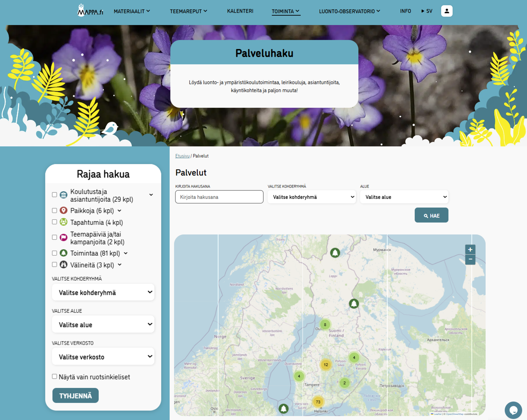The height and width of the screenshot is (420, 527).
Task: Click the Etusivu breadcrumb link
Action: click(182, 156)
